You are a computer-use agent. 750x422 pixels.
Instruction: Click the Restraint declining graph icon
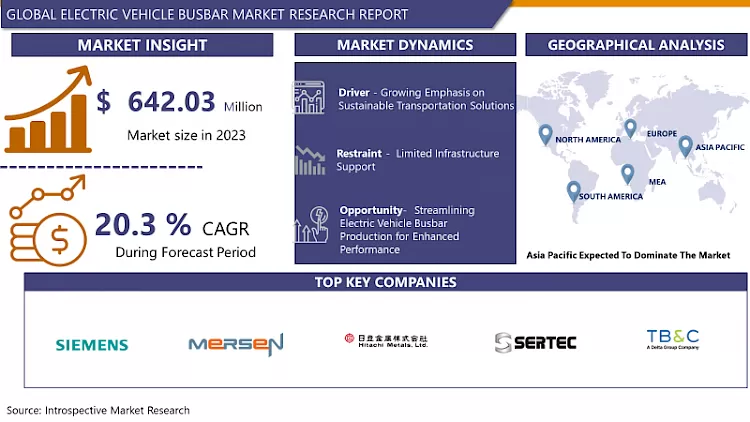310,160
